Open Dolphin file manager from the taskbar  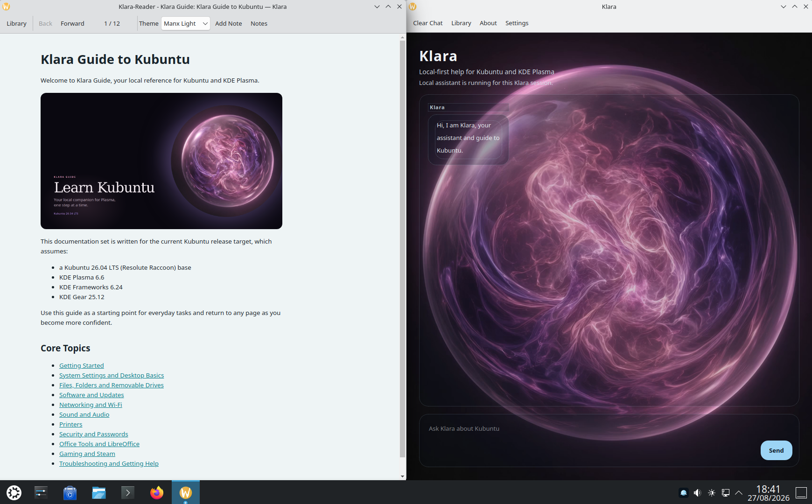click(99, 492)
